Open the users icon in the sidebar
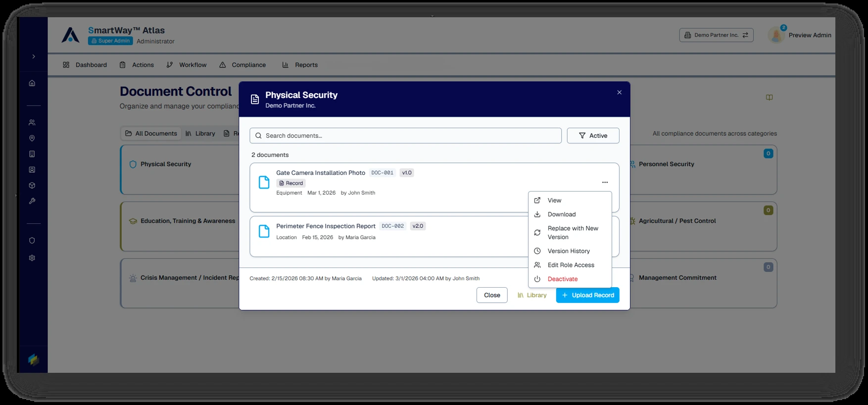The width and height of the screenshot is (868, 405). [x=32, y=122]
